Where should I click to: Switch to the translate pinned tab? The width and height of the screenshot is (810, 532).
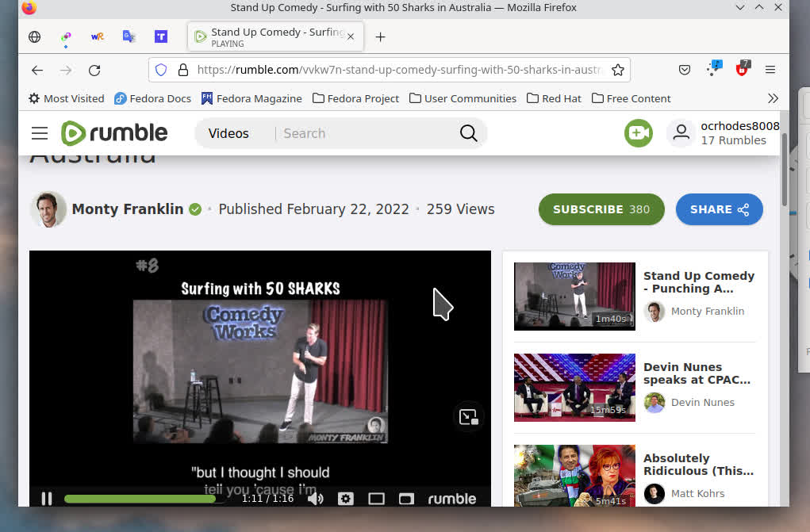129,36
